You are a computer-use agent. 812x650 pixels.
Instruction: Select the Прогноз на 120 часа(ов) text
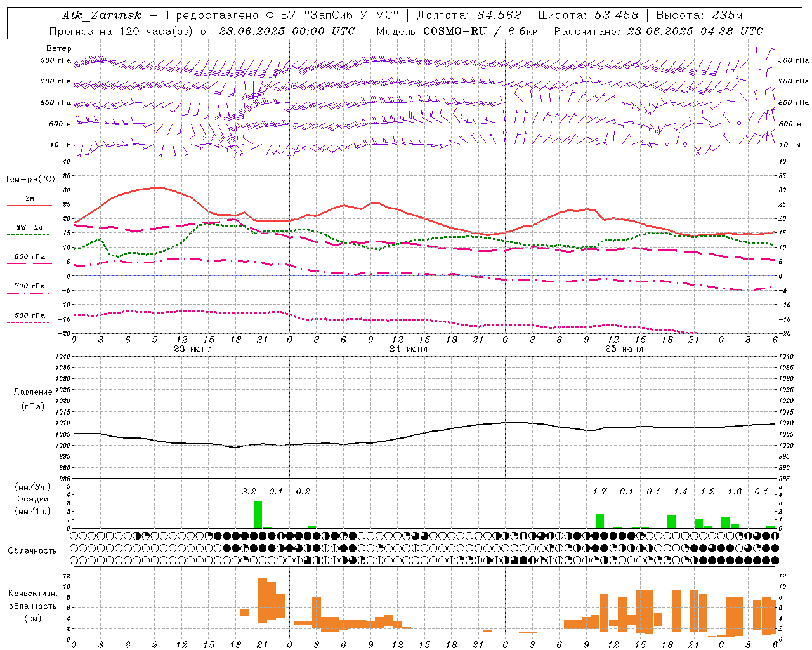coord(122,31)
